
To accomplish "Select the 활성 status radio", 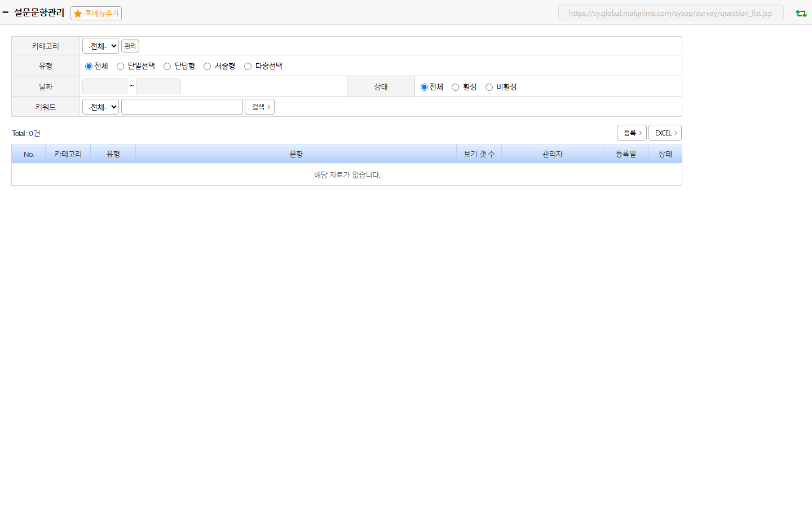I will pyautogui.click(x=455, y=87).
